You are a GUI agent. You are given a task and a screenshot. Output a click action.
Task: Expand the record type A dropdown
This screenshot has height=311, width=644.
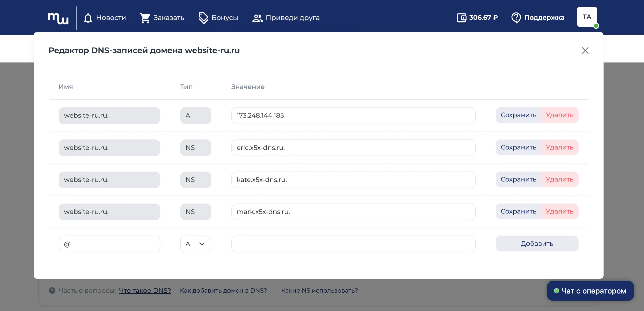pyautogui.click(x=195, y=244)
